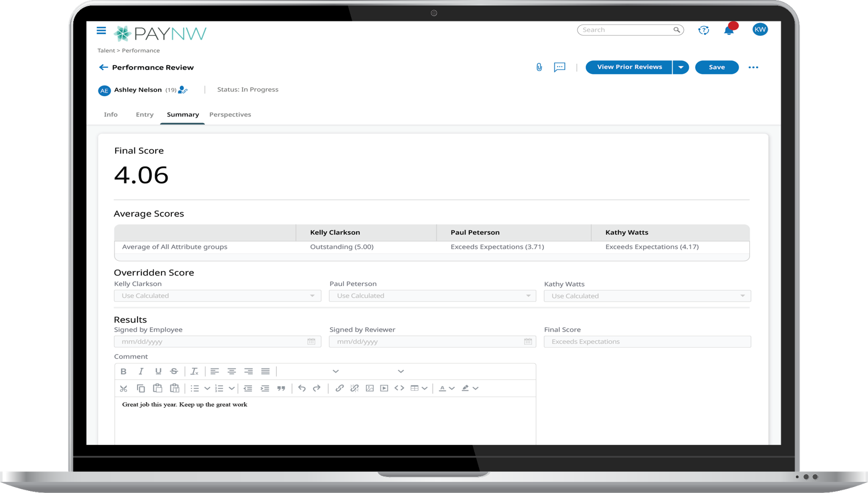Open the Kelly Clarkson Use Calculated dropdown
The image size is (868, 493).
[217, 296]
